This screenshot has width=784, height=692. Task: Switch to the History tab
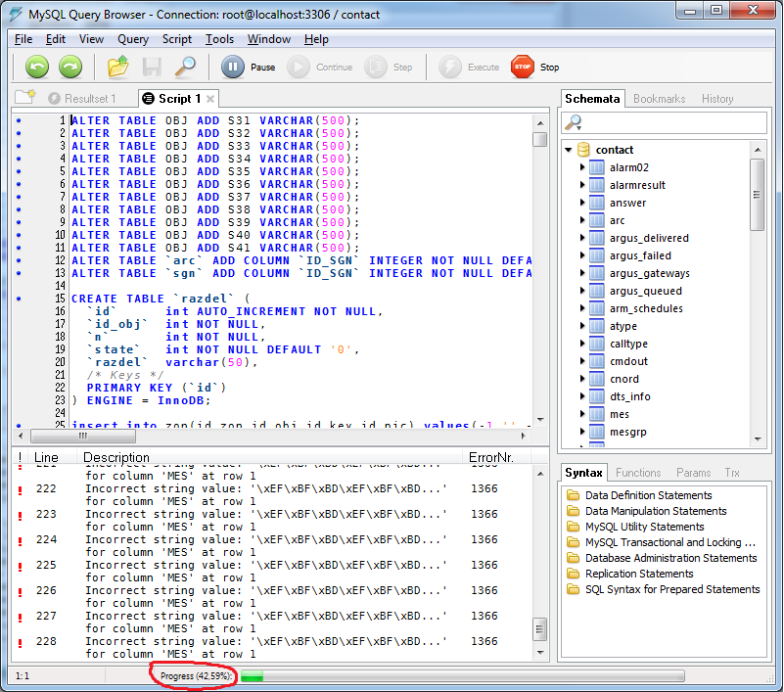[x=717, y=99]
